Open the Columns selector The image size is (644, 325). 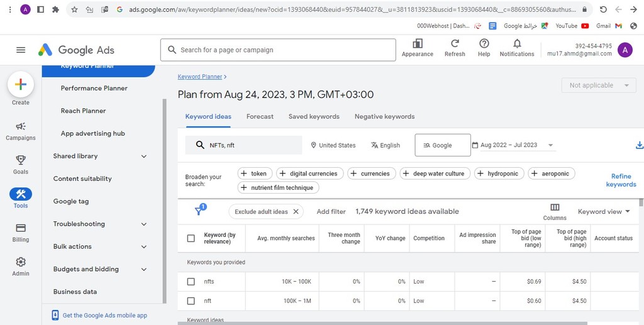(x=555, y=212)
